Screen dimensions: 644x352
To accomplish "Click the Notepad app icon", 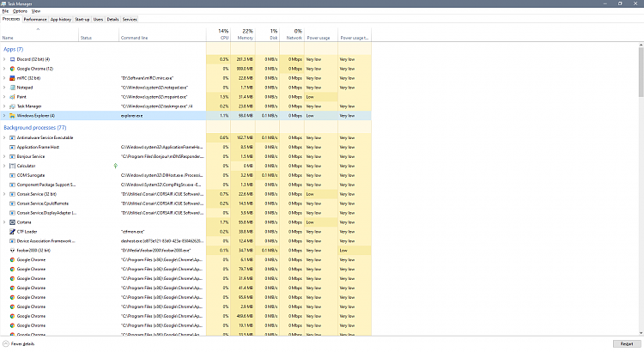I will (12, 88).
